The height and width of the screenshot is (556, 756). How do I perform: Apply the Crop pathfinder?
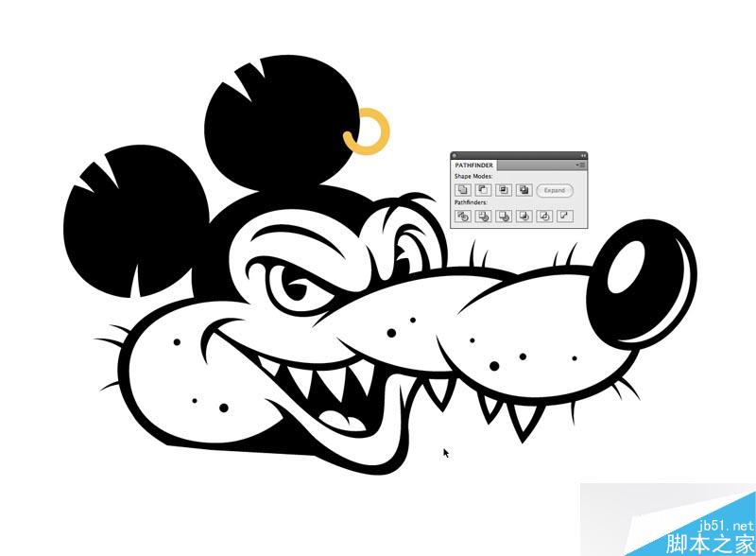pos(524,217)
